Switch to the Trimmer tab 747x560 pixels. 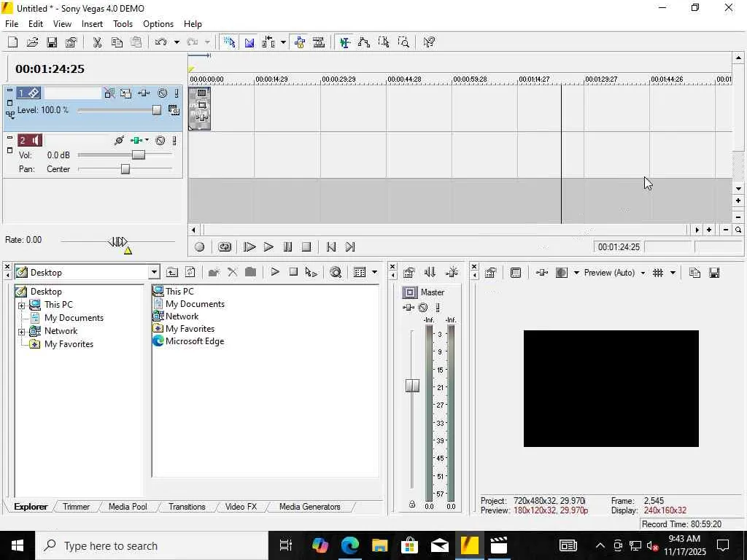point(76,507)
